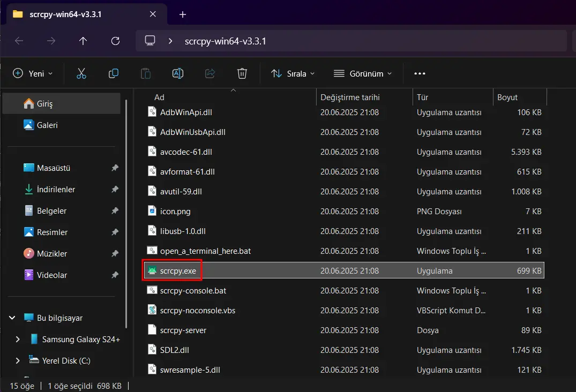Open Videolar in the sidebar
576x392 pixels.
tap(61, 275)
